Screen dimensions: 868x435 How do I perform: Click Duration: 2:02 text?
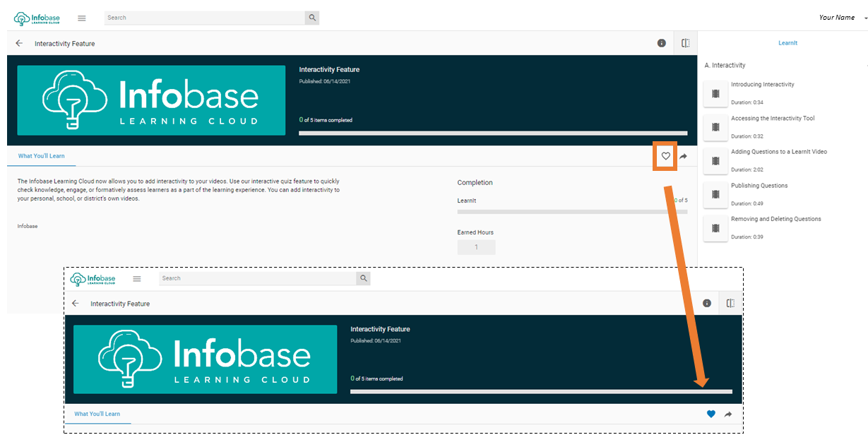(x=747, y=169)
